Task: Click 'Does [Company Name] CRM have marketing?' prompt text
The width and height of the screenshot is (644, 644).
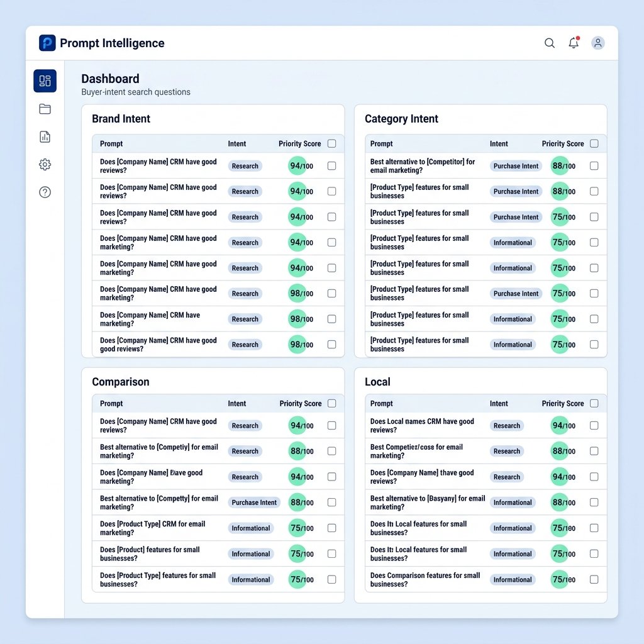Action: pyautogui.click(x=150, y=319)
